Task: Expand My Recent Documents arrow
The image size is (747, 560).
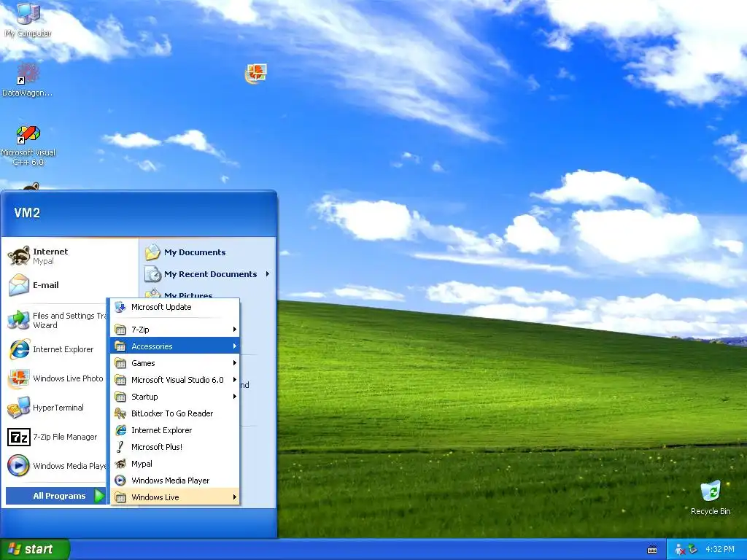Action: click(267, 274)
